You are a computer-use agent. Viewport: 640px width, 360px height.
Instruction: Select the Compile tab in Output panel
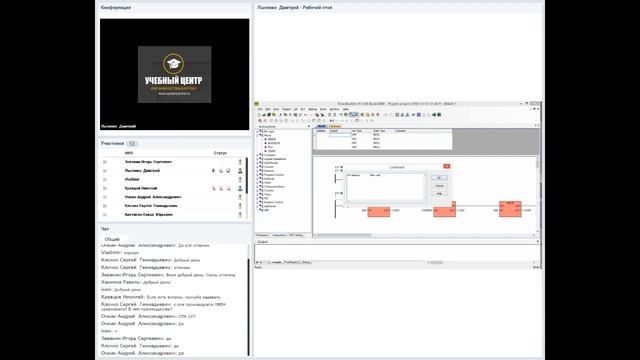tap(277, 262)
